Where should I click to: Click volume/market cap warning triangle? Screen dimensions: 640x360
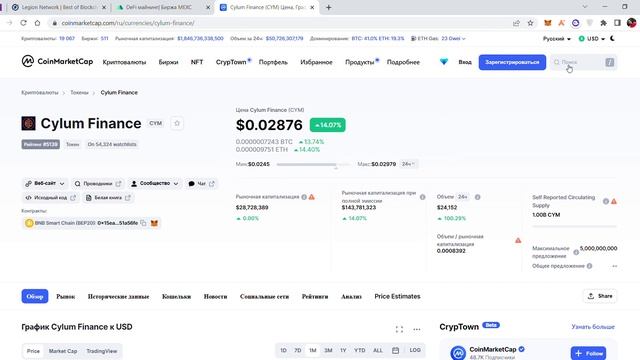pyautogui.click(x=518, y=240)
